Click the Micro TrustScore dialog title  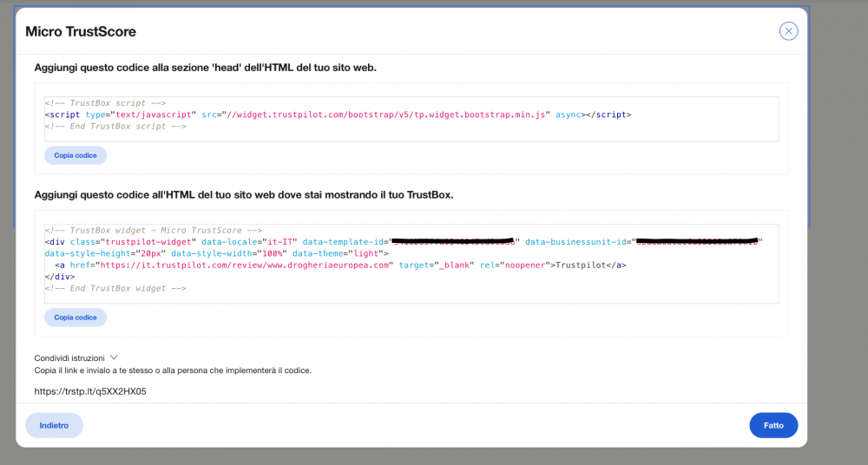click(81, 31)
